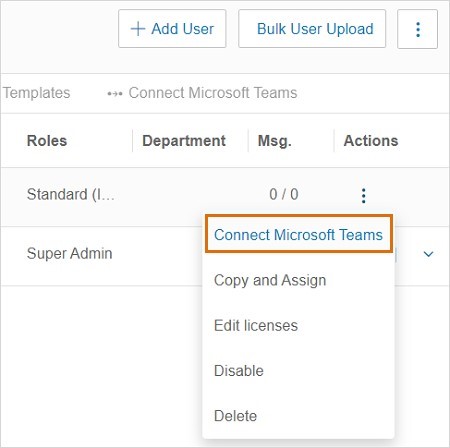Select Connect Microsoft Teams from context menu
Image resolution: width=450 pixels, height=448 pixels.
(299, 235)
